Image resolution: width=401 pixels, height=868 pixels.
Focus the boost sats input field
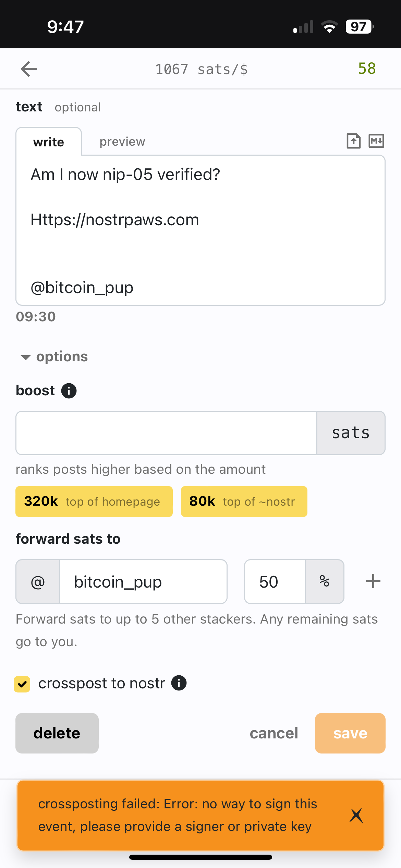pyautogui.click(x=166, y=433)
